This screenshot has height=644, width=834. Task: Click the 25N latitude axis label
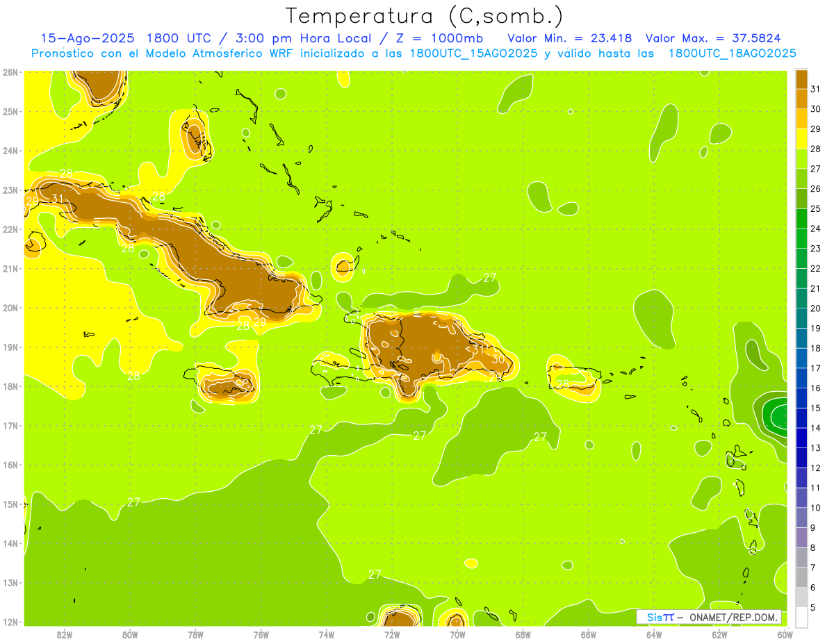(x=10, y=111)
